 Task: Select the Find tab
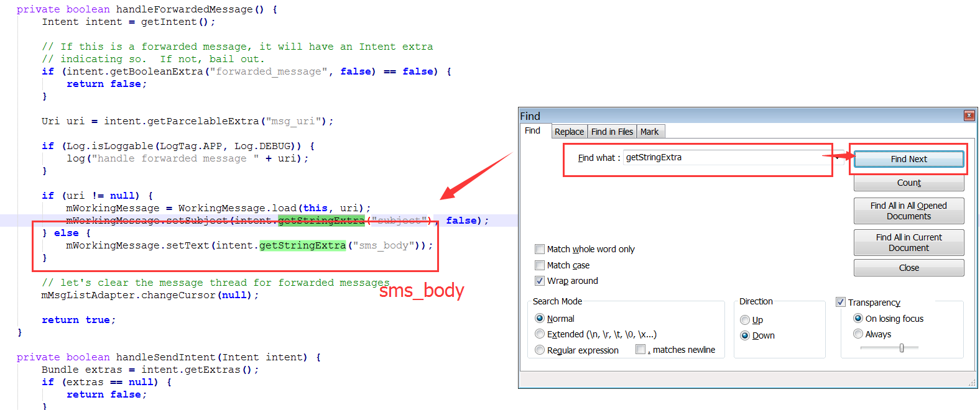(532, 130)
